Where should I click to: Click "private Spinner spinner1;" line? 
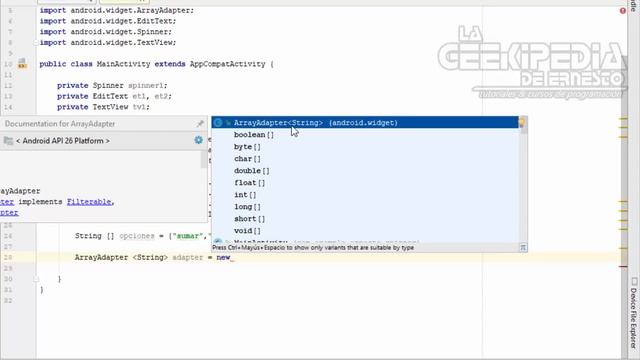(112, 85)
